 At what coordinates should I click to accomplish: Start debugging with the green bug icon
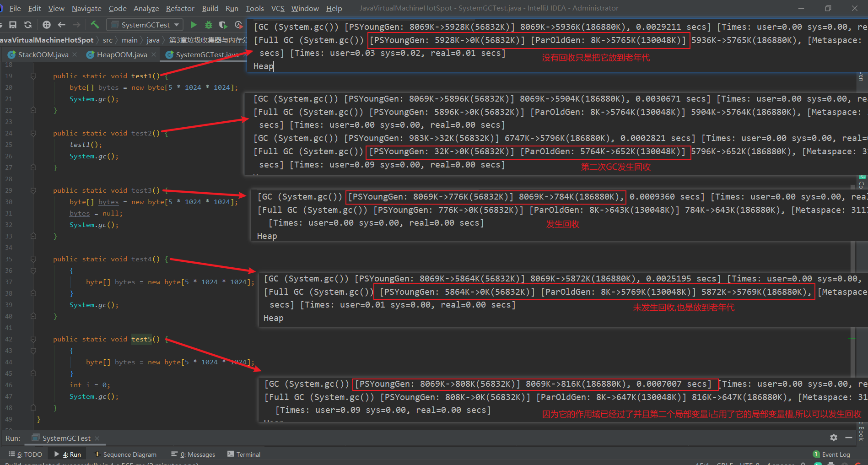click(209, 25)
